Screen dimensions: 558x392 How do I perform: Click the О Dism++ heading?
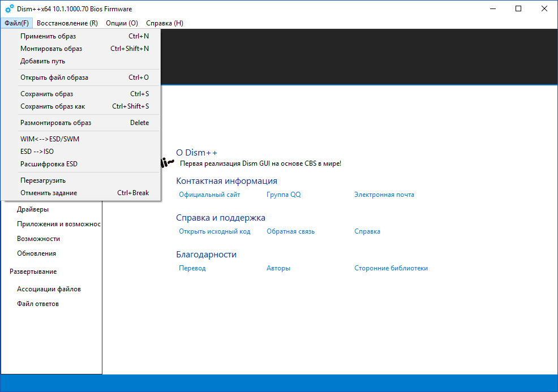(196, 153)
